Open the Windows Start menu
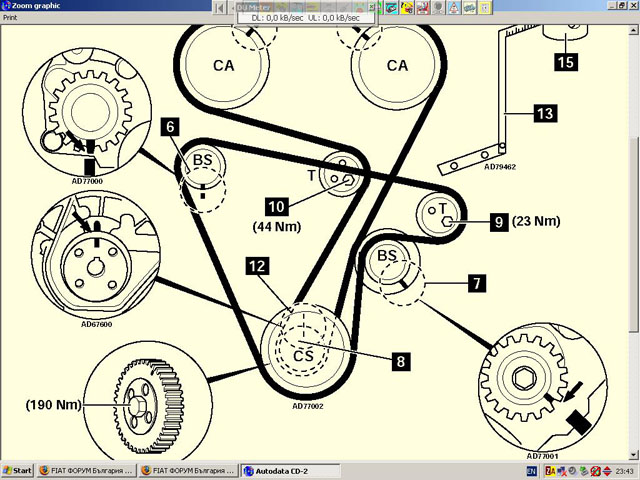Screen dimensions: 640x480 pyautogui.click(x=17, y=470)
